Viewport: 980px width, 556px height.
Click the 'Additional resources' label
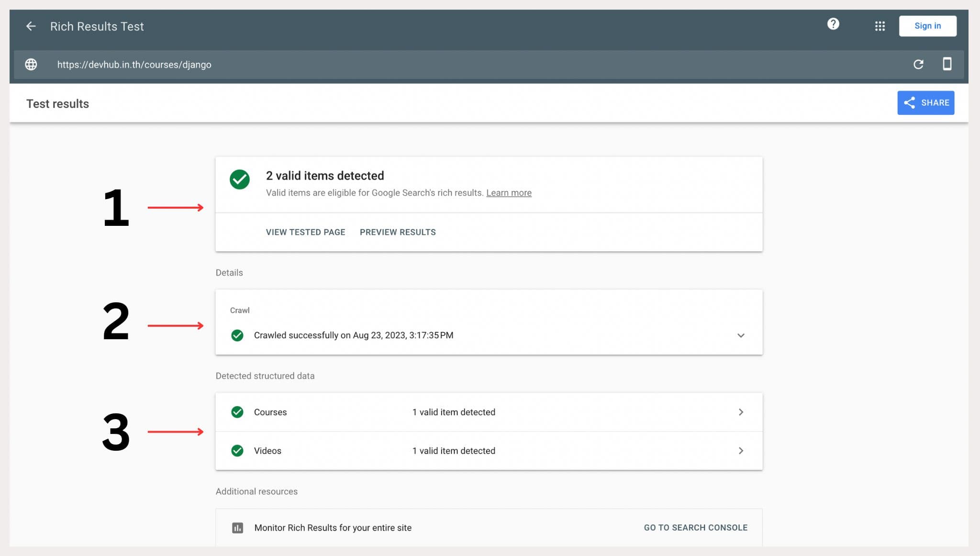pyautogui.click(x=256, y=491)
